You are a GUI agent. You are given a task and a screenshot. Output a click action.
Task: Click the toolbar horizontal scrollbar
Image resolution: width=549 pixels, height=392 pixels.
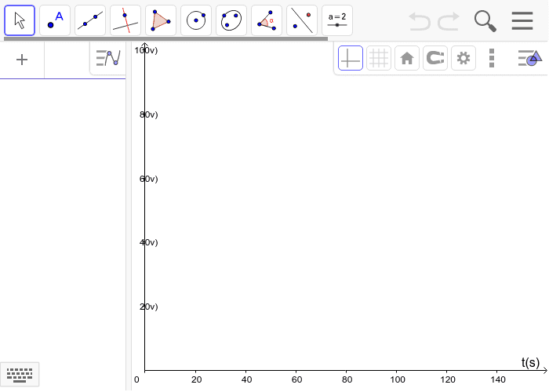pyautogui.click(x=166, y=39)
